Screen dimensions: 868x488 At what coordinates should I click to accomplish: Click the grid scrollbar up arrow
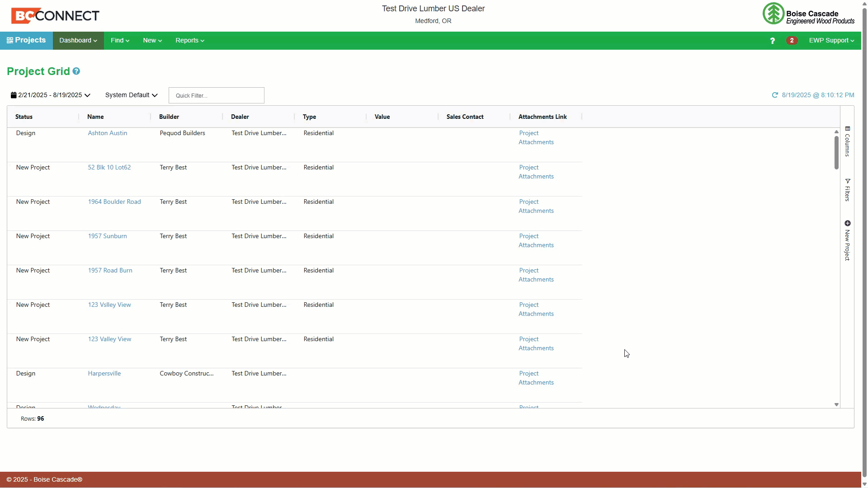point(836,132)
